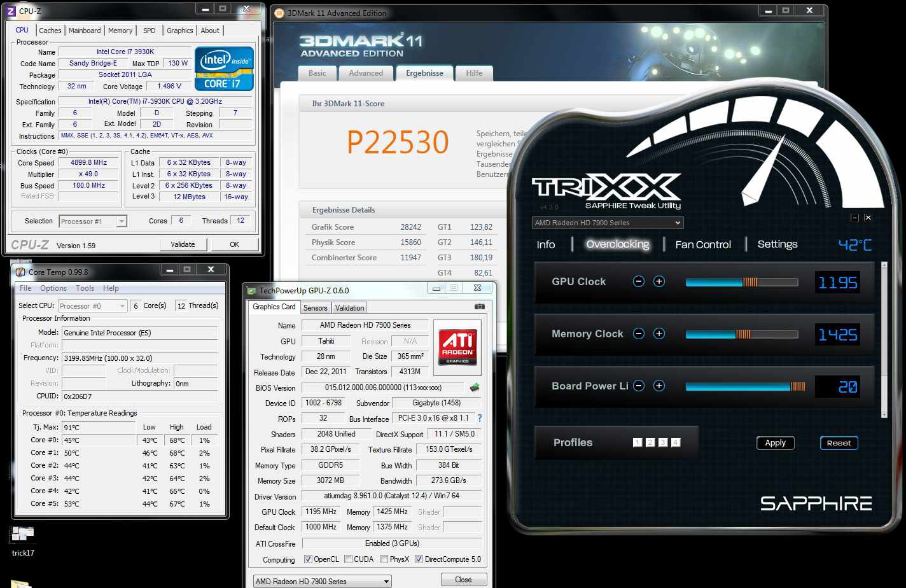Open the 3DMark Hilfe tab

click(x=474, y=73)
